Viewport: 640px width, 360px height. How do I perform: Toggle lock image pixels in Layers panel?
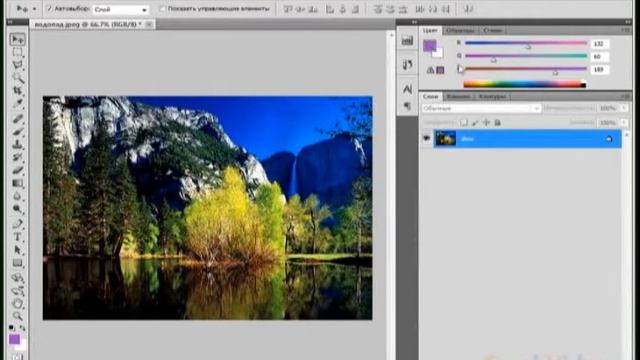coord(475,122)
